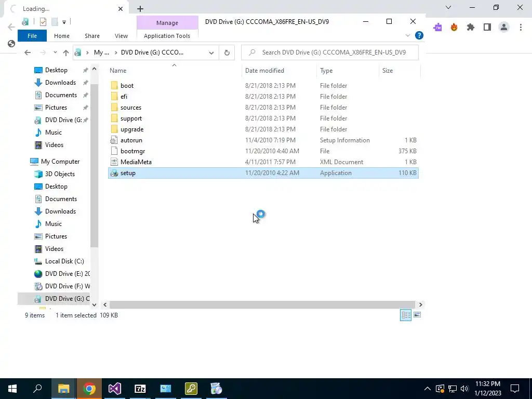The height and width of the screenshot is (399, 532).
Task: Open Windows Start menu
Action: tap(12, 389)
